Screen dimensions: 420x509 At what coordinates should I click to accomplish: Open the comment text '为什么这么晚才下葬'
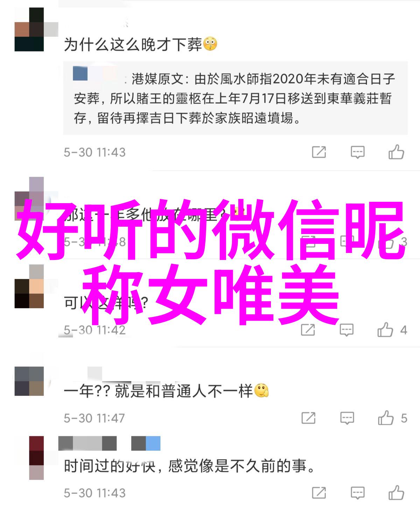click(x=133, y=45)
